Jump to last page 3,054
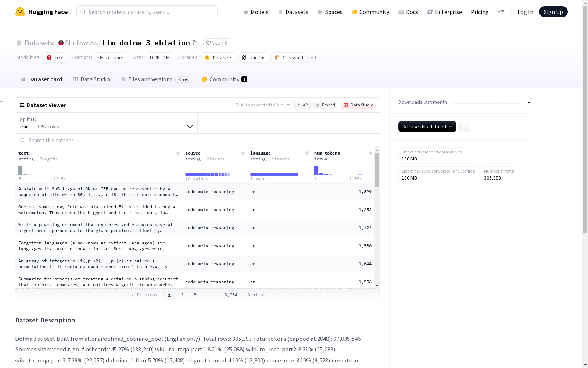Screen dimensions: 588x368 tap(231, 295)
